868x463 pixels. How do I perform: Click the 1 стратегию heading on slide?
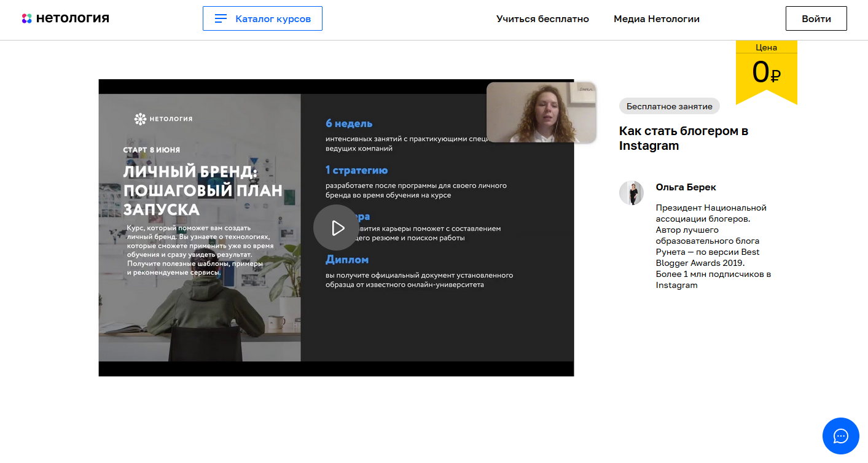356,170
